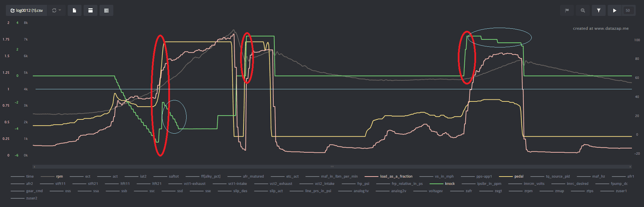
Task: Show the saftot legend series
Action: click(166, 177)
